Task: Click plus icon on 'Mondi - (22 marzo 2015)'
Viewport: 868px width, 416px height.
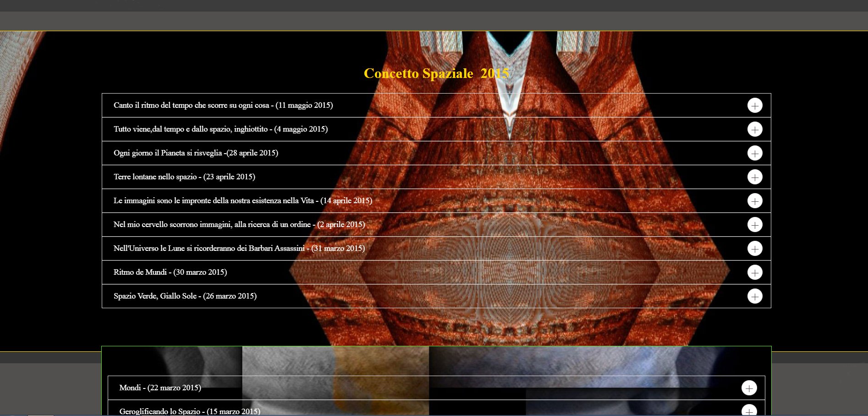Action: pyautogui.click(x=749, y=388)
